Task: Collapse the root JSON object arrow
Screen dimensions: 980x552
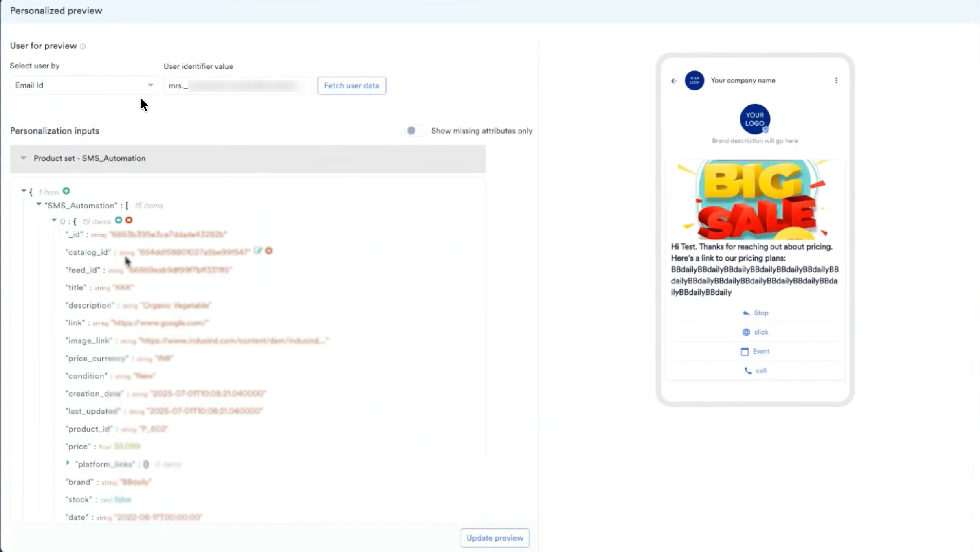Action: tap(24, 191)
